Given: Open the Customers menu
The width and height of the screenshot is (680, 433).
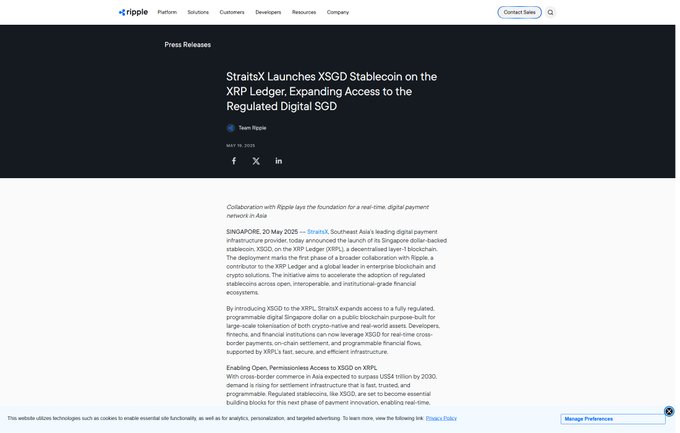Looking at the screenshot, I should tap(232, 12).
